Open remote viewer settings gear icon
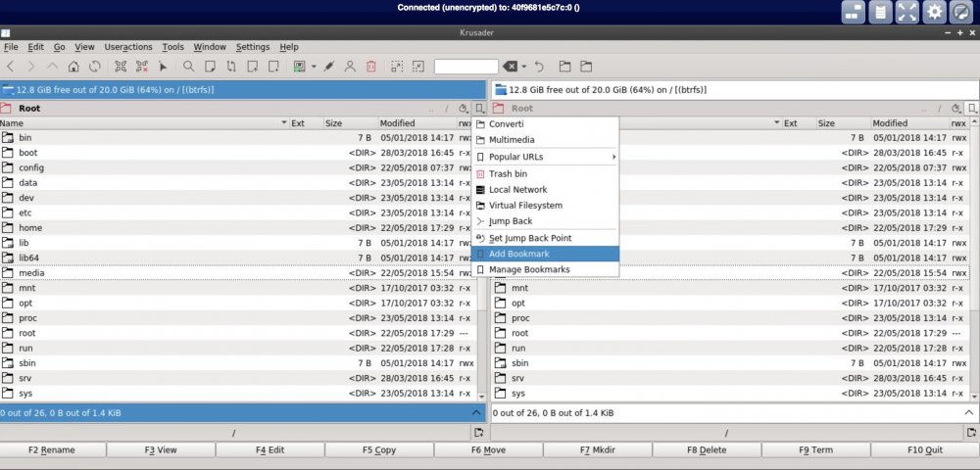This screenshot has height=470, width=980. (934, 12)
